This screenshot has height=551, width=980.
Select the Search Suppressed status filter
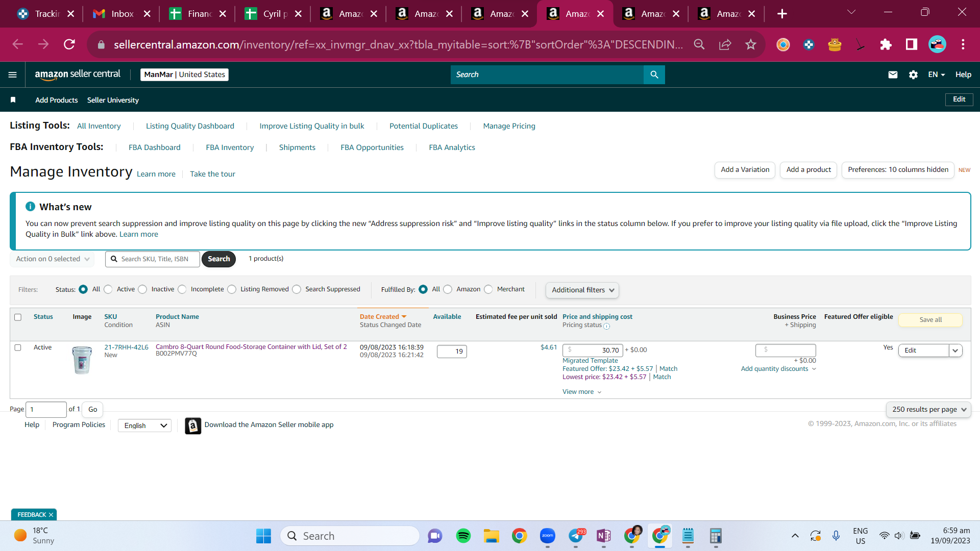point(297,289)
